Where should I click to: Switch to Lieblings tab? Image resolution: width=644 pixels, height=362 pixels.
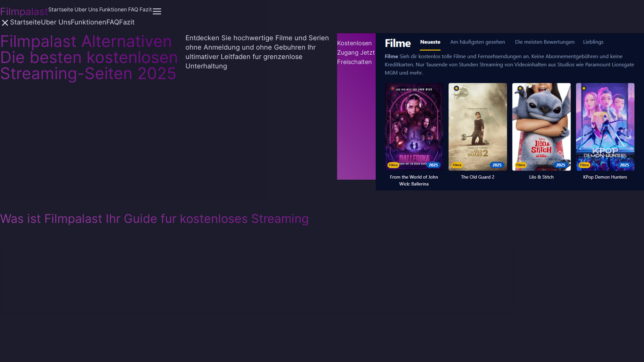[x=593, y=42]
